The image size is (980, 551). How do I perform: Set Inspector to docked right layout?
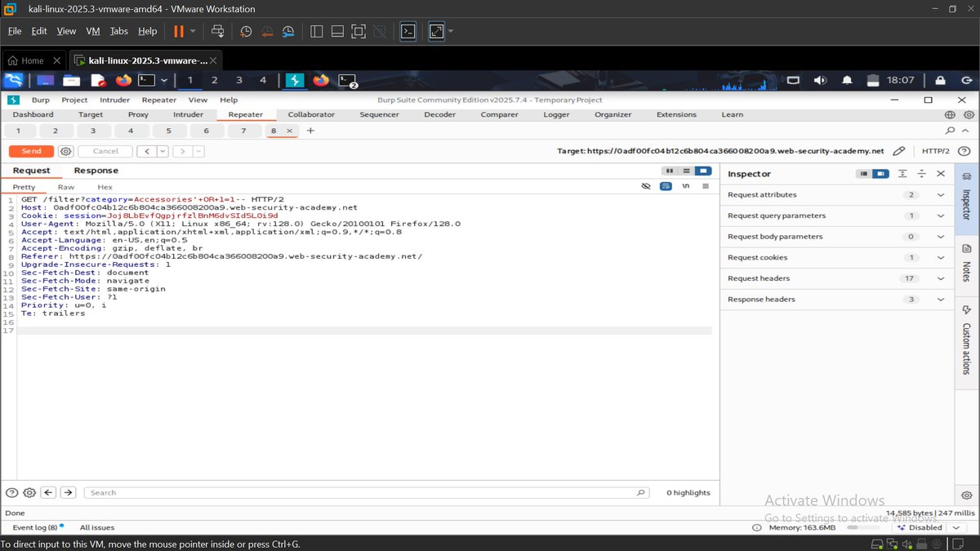click(880, 174)
